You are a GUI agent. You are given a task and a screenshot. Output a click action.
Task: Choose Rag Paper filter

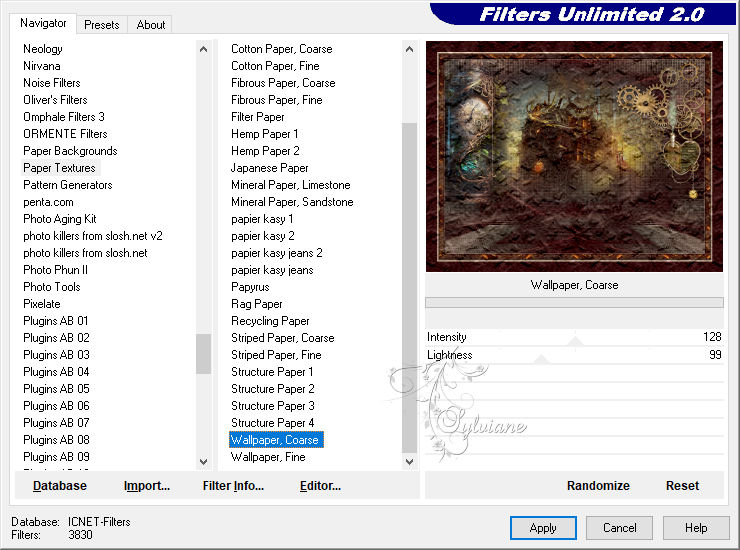[257, 304]
